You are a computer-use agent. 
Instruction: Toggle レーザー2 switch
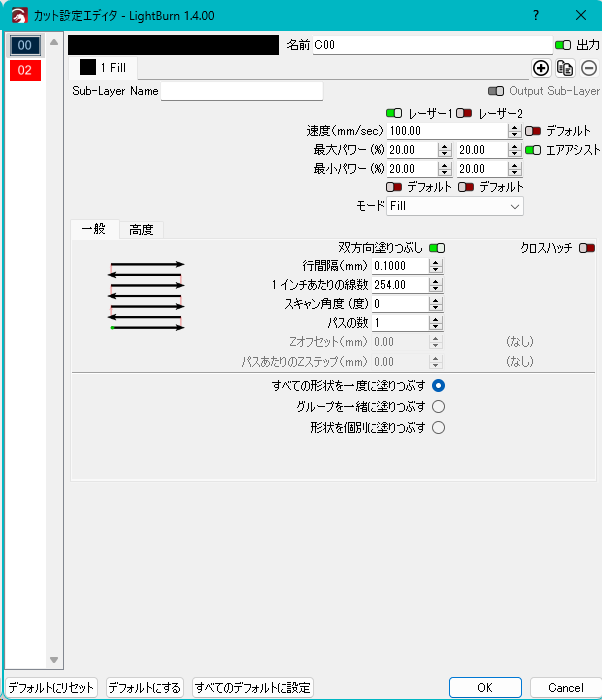[x=464, y=113]
